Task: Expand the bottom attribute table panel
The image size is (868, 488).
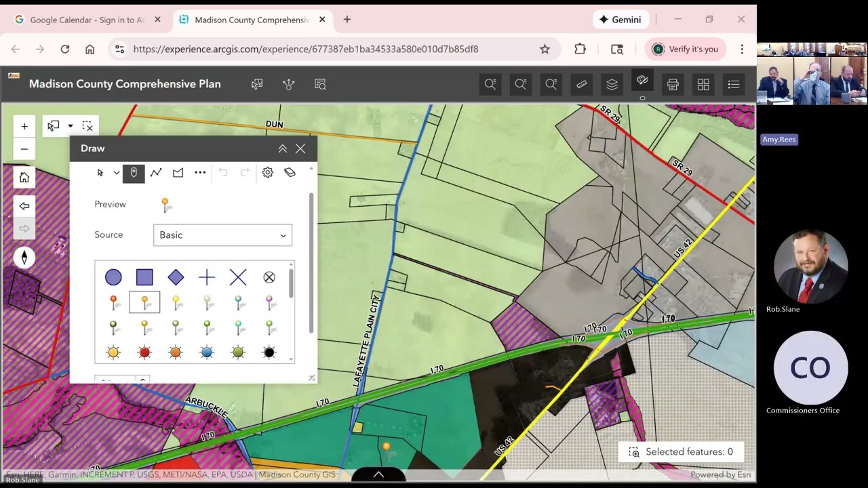Action: 378,474
